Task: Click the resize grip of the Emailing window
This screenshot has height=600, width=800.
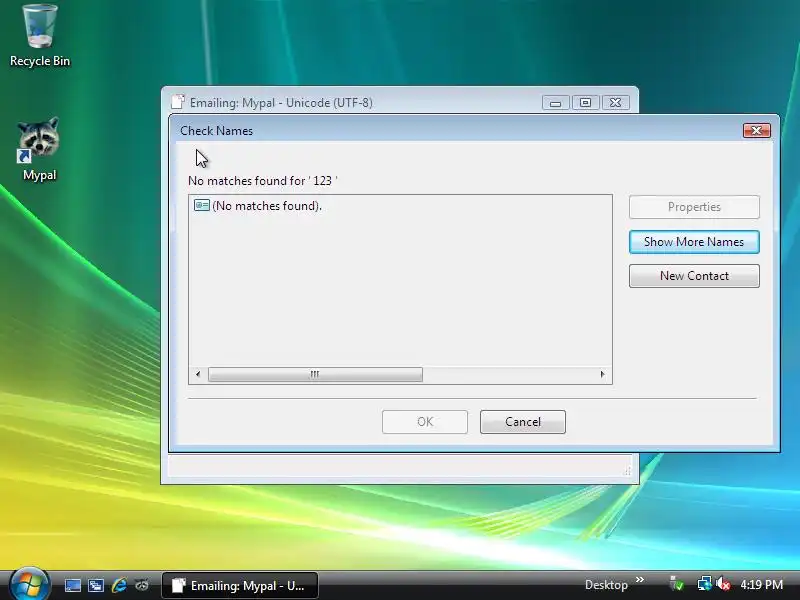Action: pyautogui.click(x=627, y=471)
